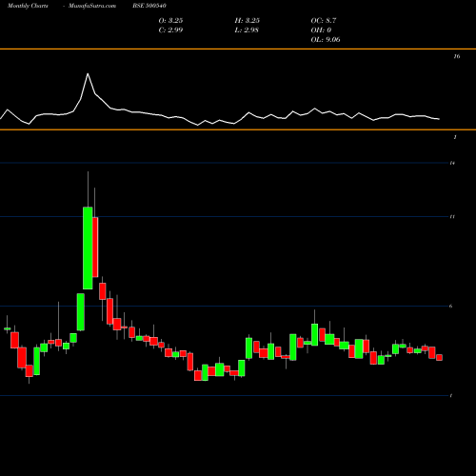Image resolution: width=476 pixels, height=476 pixels.
Task: Click the '14' price axis label
Action: point(452,163)
